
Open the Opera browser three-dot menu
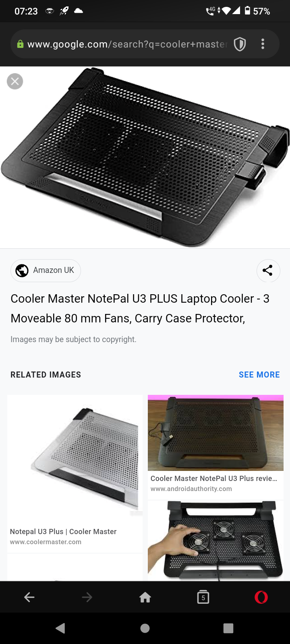(x=263, y=44)
